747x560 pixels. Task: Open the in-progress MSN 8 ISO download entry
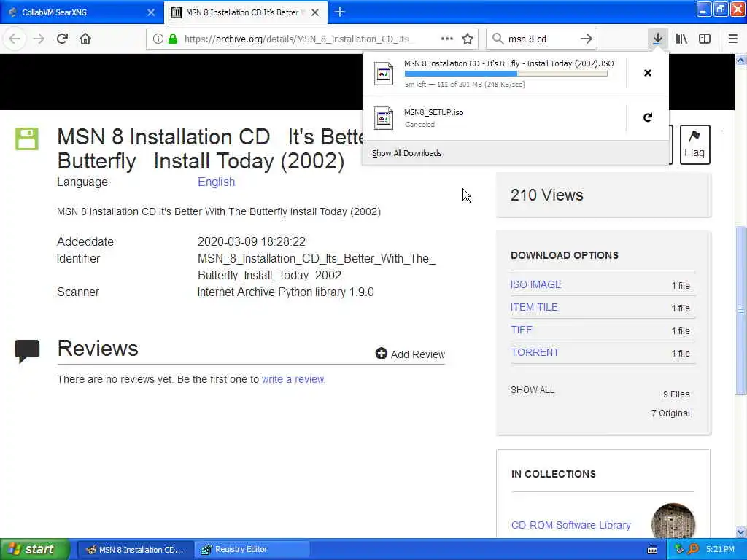pyautogui.click(x=494, y=74)
